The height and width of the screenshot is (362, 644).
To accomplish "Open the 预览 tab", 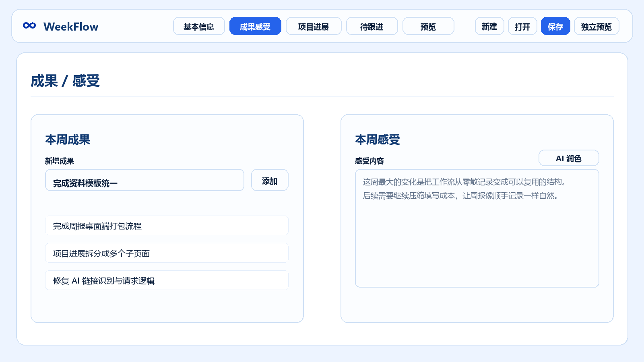I will click(428, 26).
